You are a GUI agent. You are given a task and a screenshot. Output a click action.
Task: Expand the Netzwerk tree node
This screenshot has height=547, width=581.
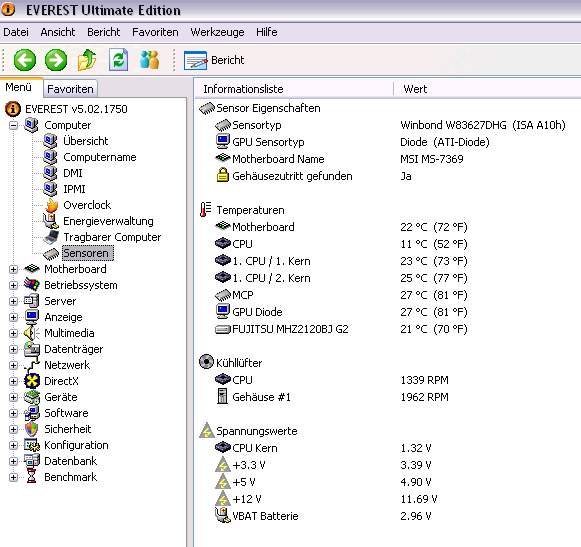pos(13,365)
